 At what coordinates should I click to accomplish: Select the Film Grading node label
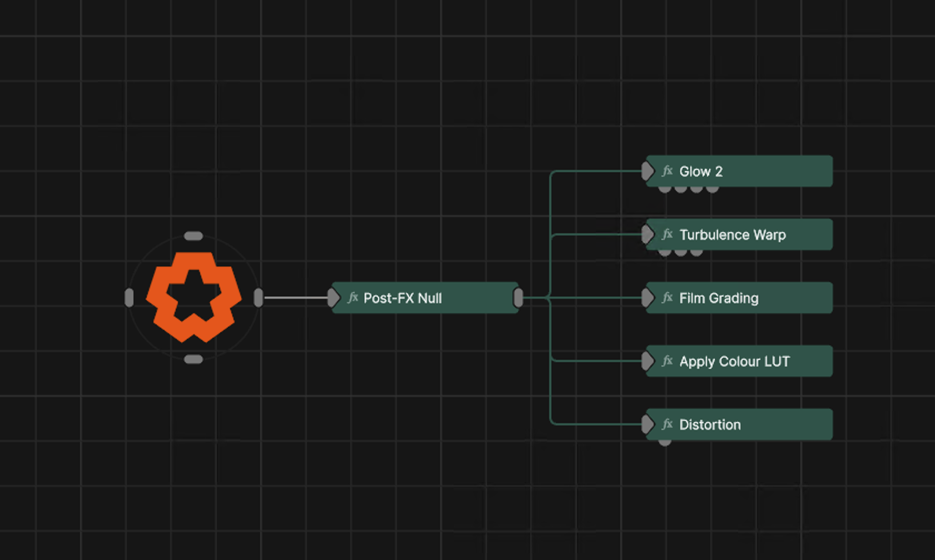pyautogui.click(x=718, y=298)
